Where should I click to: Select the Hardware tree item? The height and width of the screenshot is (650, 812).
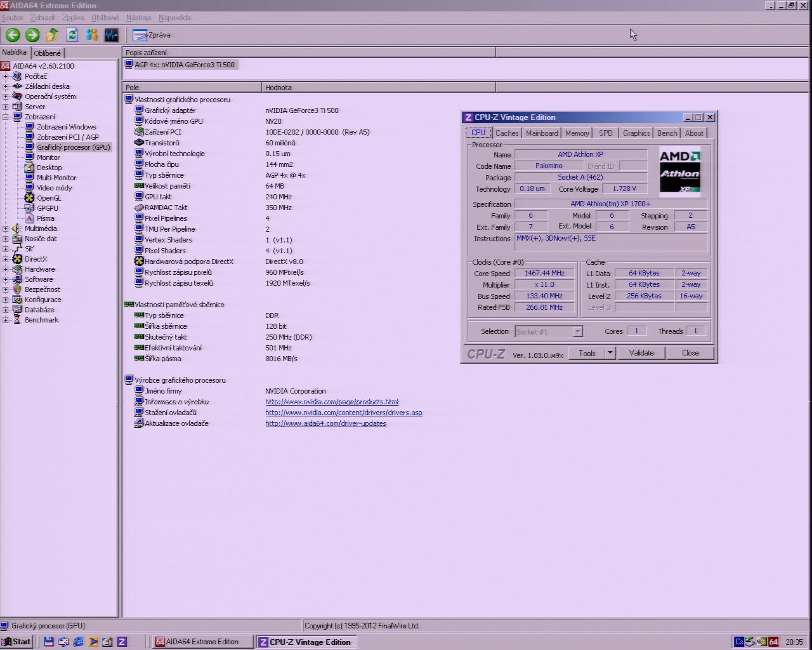pyautogui.click(x=40, y=269)
